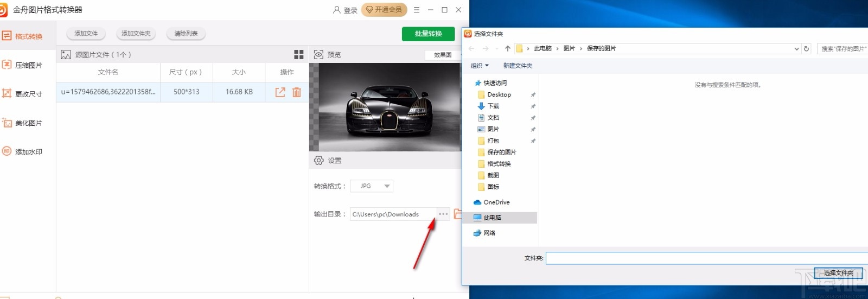The image size is (868, 299).
Task: Open the 组织 menu
Action: point(480,66)
